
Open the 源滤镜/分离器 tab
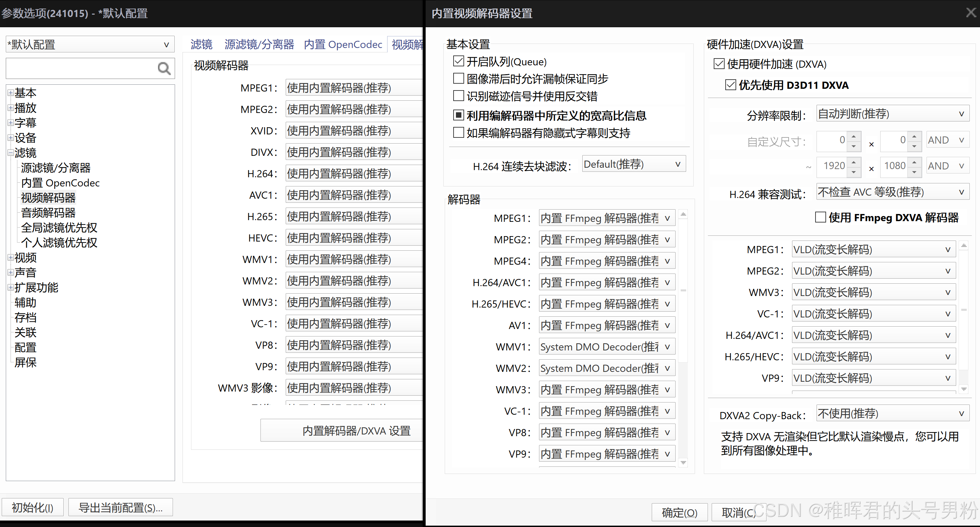(x=259, y=45)
